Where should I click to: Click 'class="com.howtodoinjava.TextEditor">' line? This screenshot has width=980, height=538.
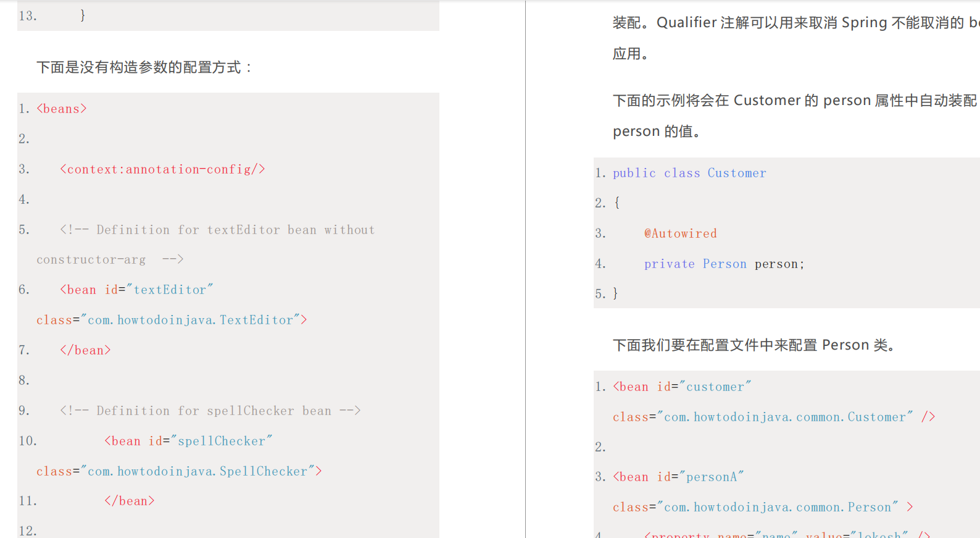(x=172, y=320)
